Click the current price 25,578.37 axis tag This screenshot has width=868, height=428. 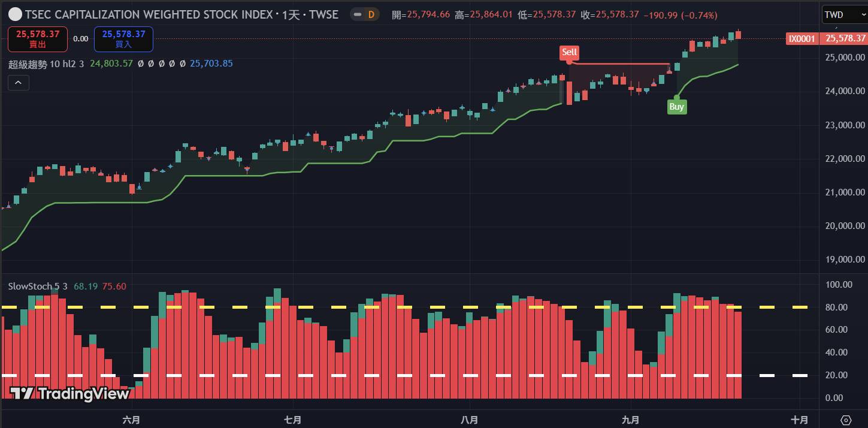(845, 38)
